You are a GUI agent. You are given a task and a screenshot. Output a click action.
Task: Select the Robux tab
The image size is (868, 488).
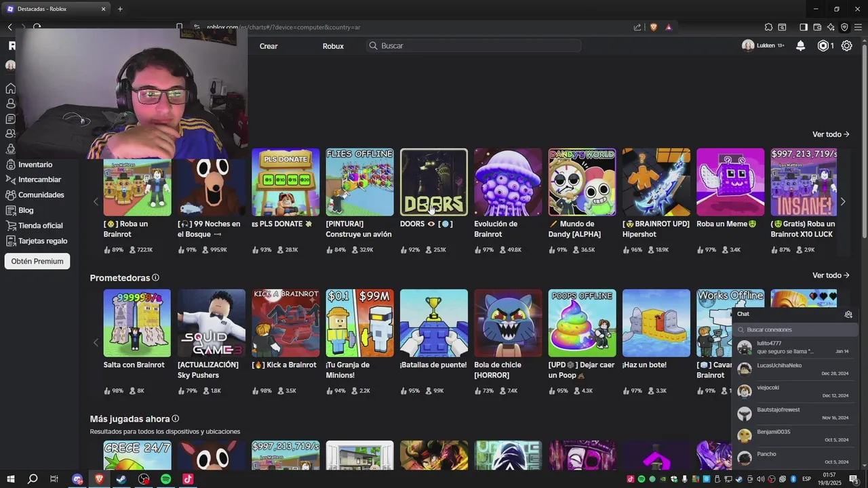point(333,46)
